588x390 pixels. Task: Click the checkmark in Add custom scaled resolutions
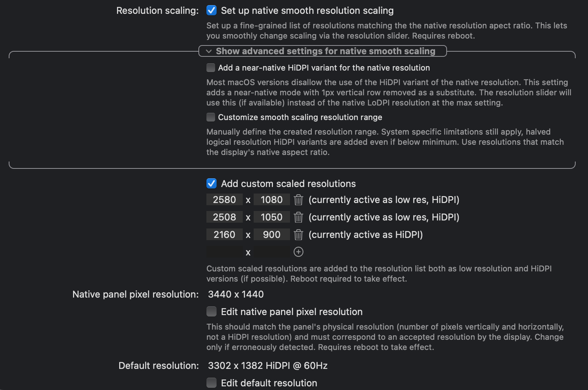tap(211, 184)
